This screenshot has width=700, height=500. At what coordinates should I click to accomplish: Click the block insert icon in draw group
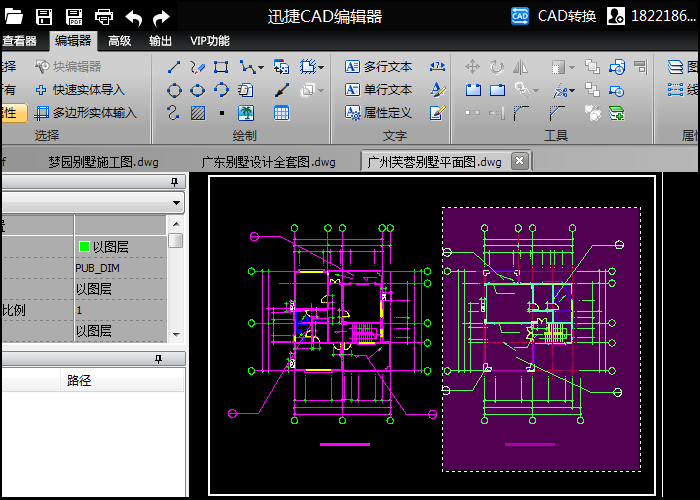(282, 67)
